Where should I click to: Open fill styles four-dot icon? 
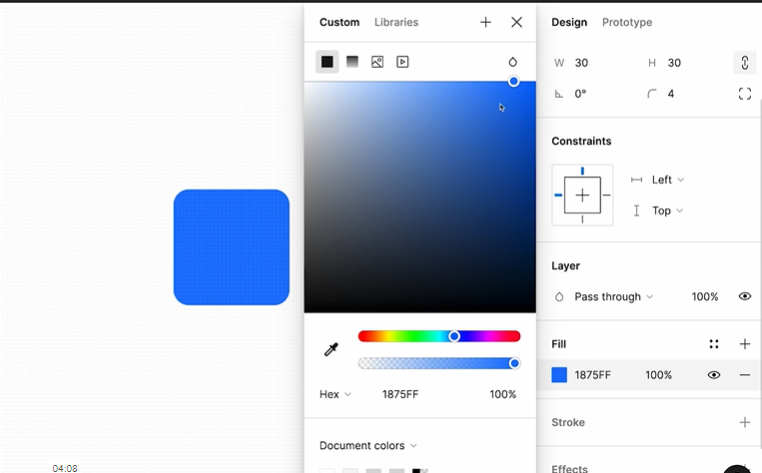tap(714, 344)
